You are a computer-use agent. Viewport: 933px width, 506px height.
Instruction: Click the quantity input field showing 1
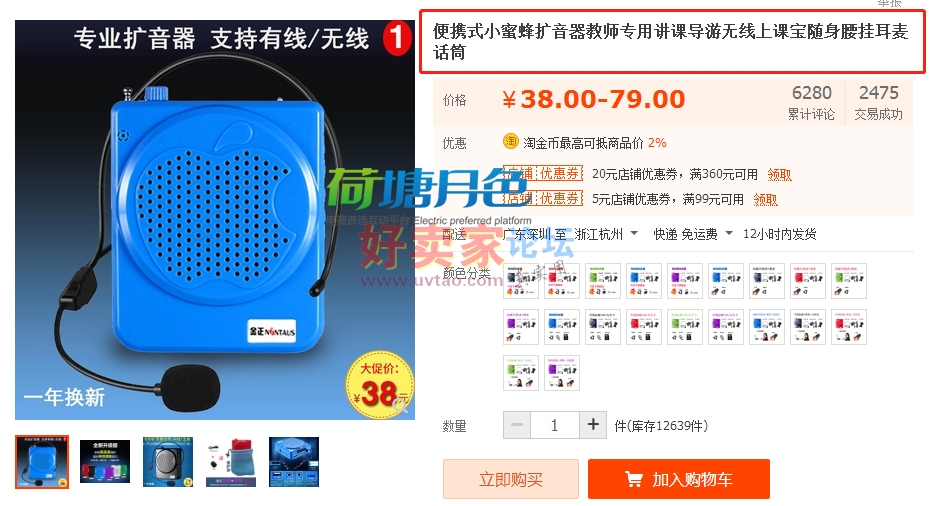tap(555, 425)
